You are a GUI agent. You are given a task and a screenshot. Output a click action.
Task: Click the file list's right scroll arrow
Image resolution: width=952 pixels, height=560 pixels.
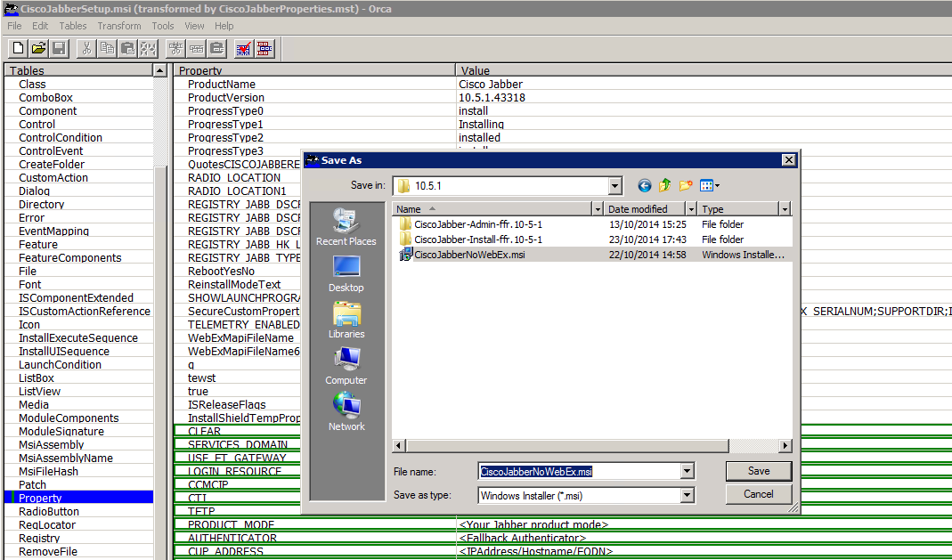pyautogui.click(x=785, y=446)
